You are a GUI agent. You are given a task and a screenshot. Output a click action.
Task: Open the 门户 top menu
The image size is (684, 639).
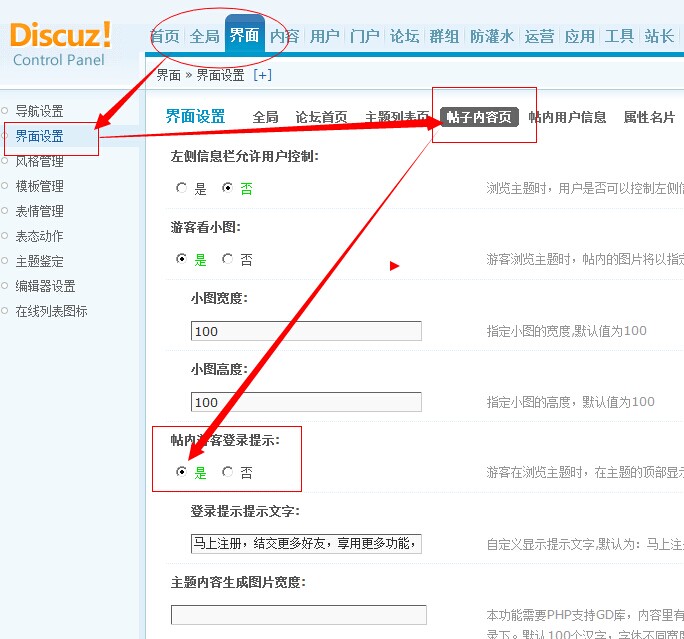(365, 36)
